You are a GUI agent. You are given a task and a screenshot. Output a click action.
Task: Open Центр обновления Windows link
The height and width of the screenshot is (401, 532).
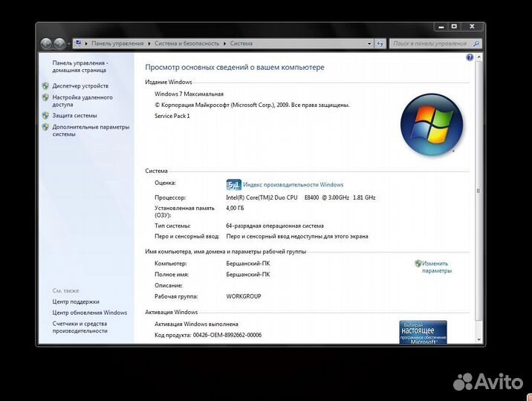pyautogui.click(x=90, y=313)
